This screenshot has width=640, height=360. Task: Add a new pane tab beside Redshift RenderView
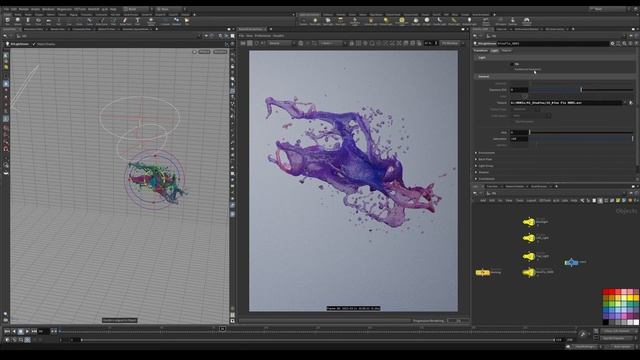(x=270, y=29)
